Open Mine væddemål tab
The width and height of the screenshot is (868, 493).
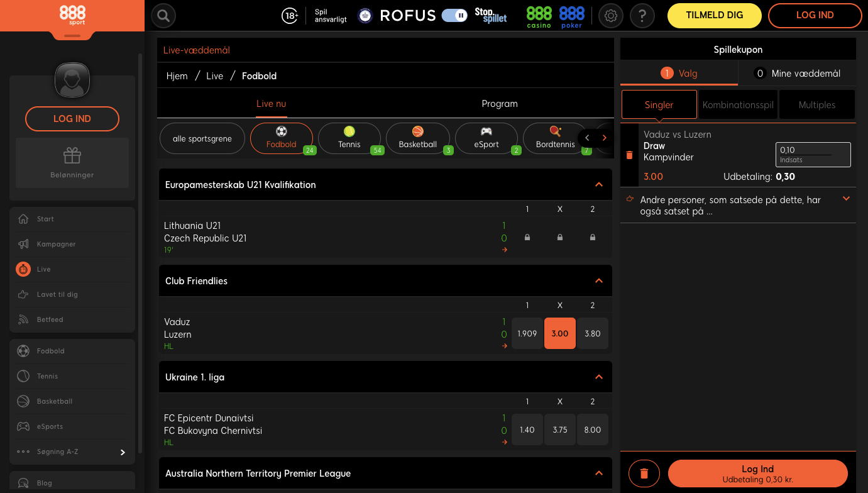click(x=797, y=74)
